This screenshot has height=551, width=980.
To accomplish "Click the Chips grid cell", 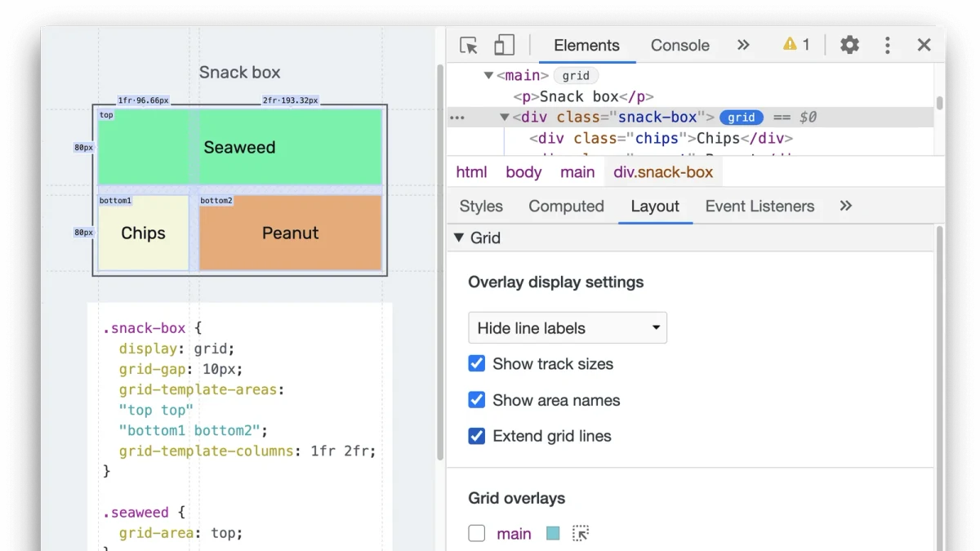I will 143,233.
